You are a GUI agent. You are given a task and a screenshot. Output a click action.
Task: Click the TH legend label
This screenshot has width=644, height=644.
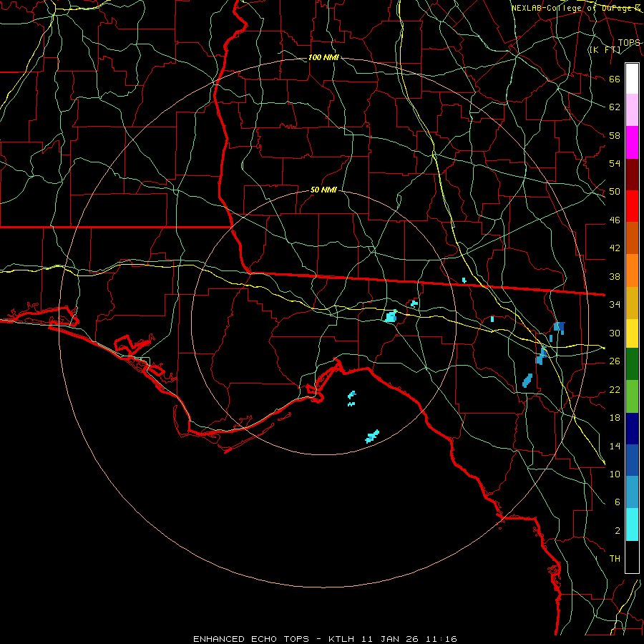coord(615,559)
